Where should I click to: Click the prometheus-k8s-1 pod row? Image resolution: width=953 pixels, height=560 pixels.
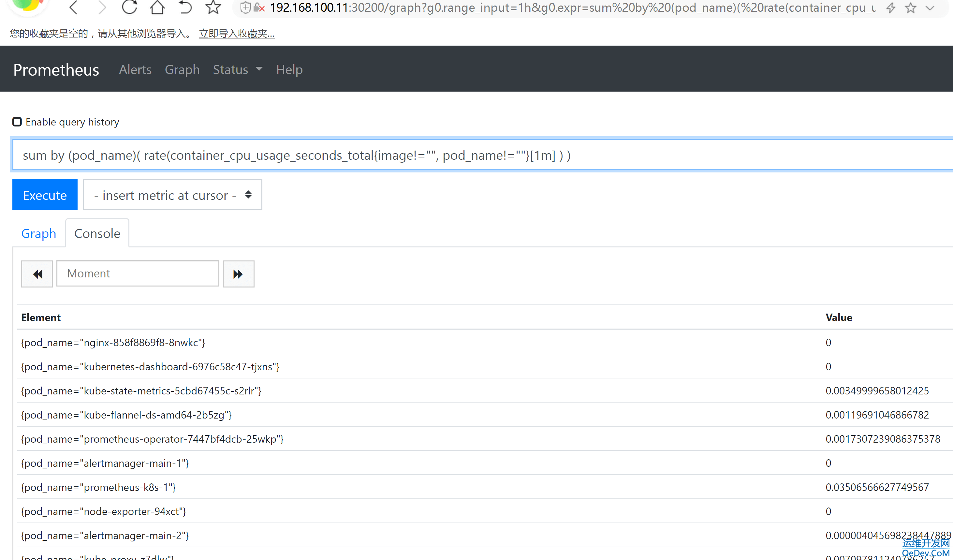(x=485, y=487)
